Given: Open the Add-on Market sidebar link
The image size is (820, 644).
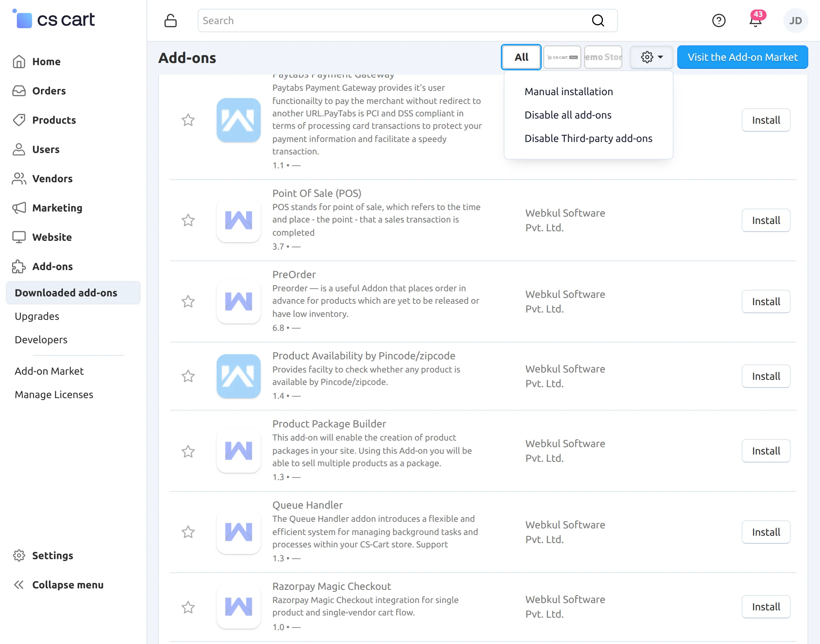Looking at the screenshot, I should [49, 371].
